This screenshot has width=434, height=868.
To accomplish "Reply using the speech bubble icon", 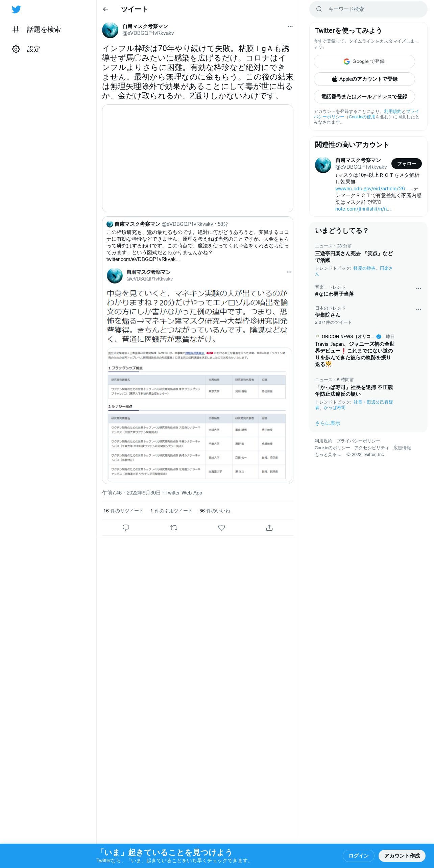I will click(x=126, y=528).
